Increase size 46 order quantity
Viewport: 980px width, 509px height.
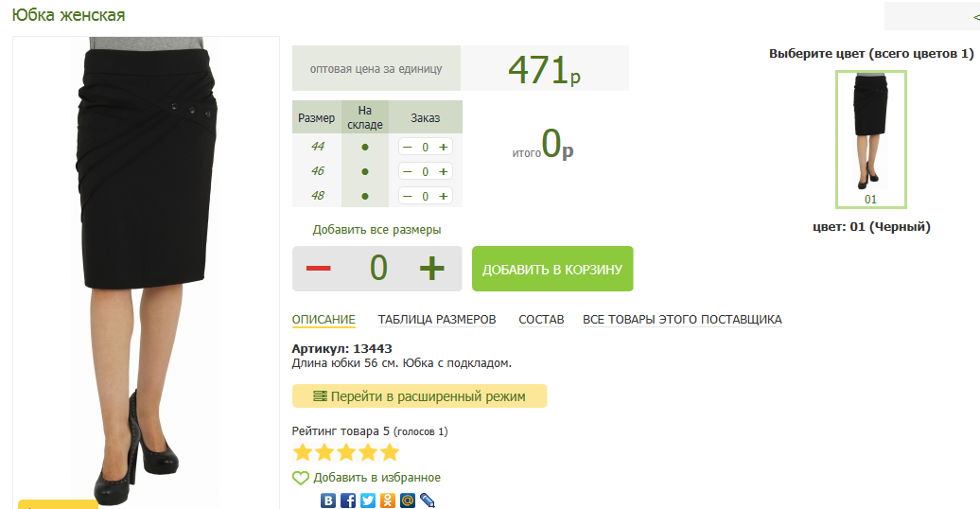[443, 171]
